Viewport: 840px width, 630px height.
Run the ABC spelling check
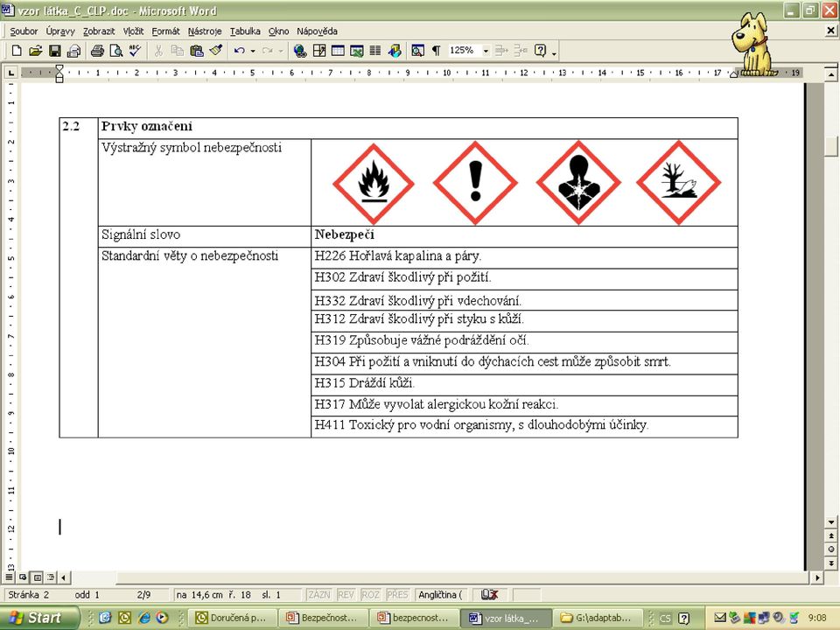tap(135, 51)
